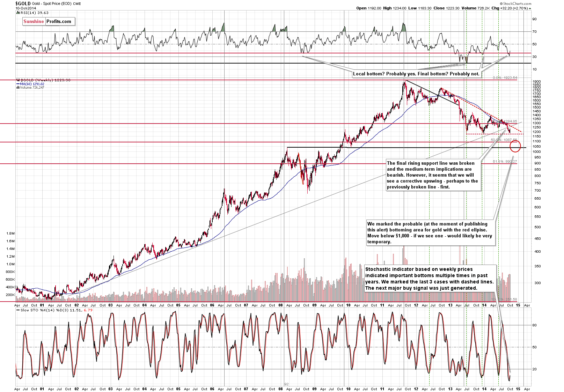Click the 600K volume axis label

[10, 280]
